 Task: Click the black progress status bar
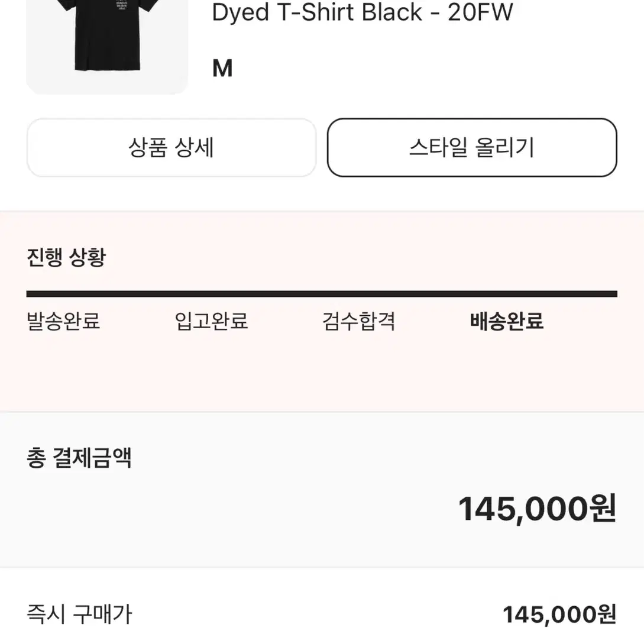322,294
